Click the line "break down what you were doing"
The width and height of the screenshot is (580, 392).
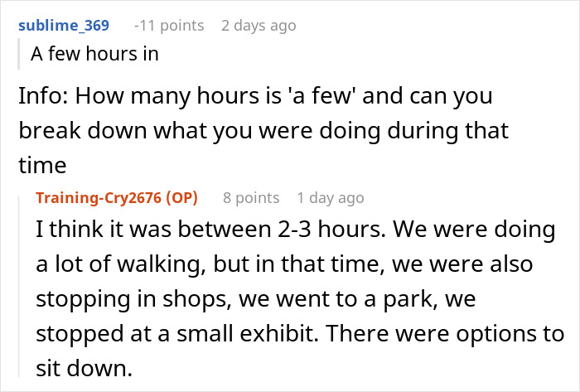point(263,131)
